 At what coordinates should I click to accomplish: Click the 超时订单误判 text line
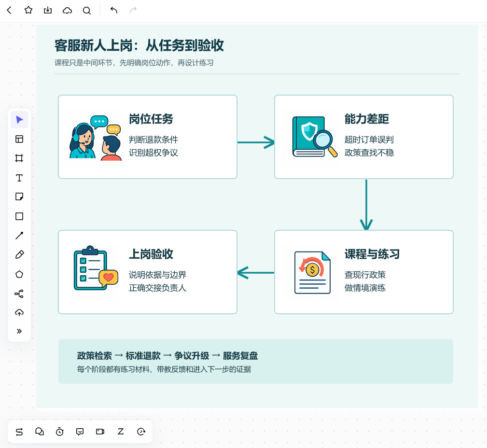click(x=369, y=140)
